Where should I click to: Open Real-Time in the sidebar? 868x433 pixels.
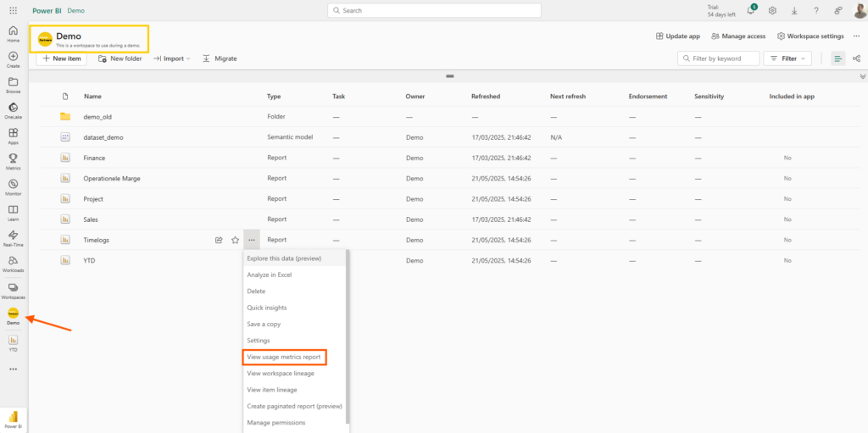point(14,239)
